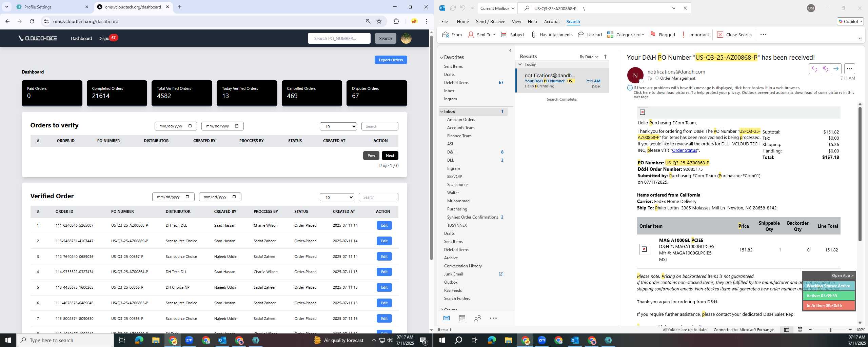Clear the Outlook search box with X
The image size is (868, 347).
coord(685,8)
